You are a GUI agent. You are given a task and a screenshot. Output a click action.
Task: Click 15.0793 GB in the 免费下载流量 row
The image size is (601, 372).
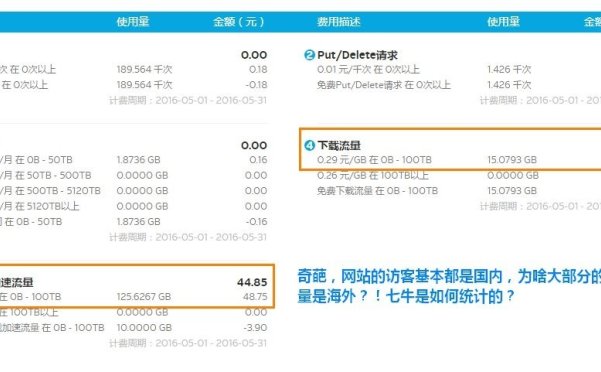(512, 191)
